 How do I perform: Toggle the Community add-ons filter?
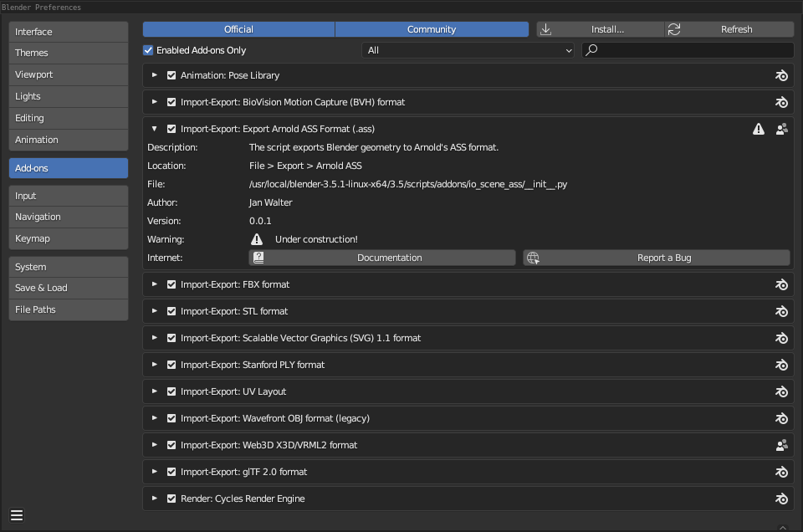(432, 29)
